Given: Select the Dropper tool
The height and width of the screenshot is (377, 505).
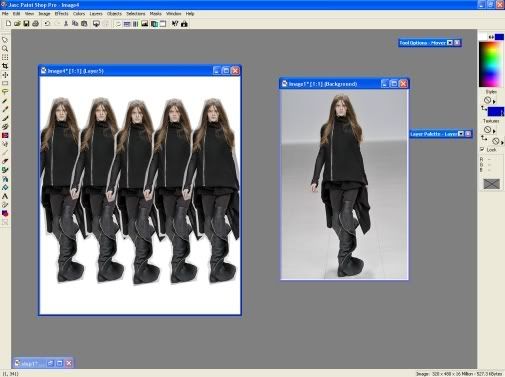Looking at the screenshot, I should [5, 109].
